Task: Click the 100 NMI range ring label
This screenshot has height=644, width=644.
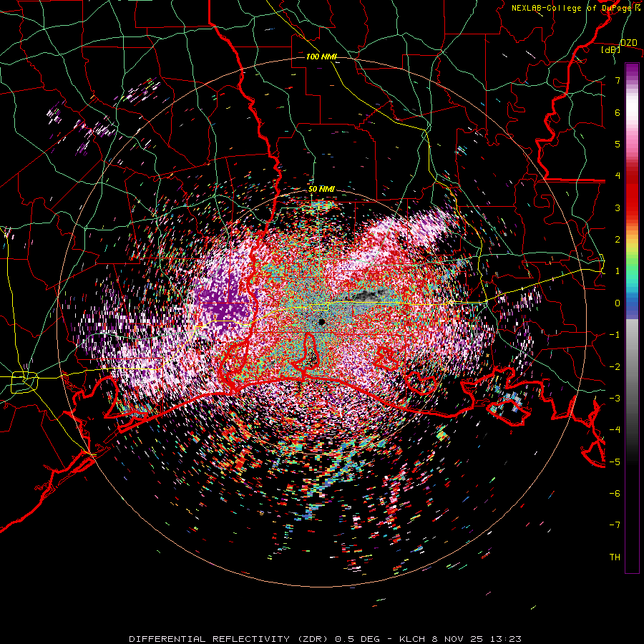Action: 321,57
